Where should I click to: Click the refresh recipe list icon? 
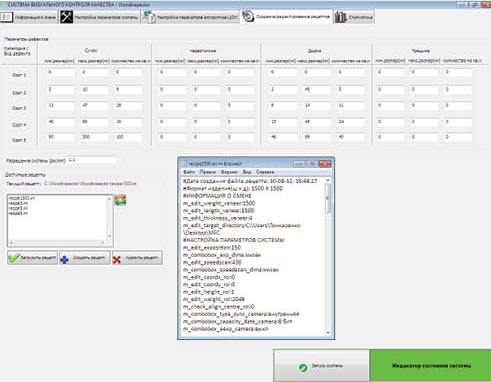click(x=120, y=200)
